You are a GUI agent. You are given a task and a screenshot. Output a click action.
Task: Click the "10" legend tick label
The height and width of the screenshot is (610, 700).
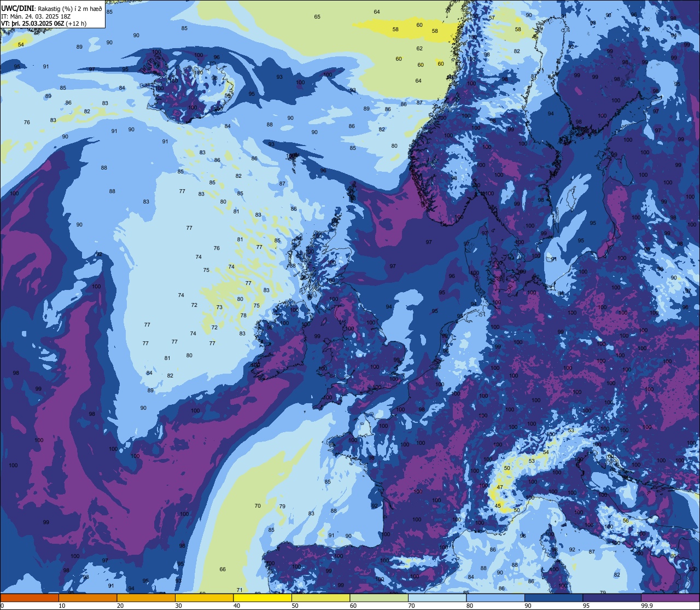[x=62, y=606]
